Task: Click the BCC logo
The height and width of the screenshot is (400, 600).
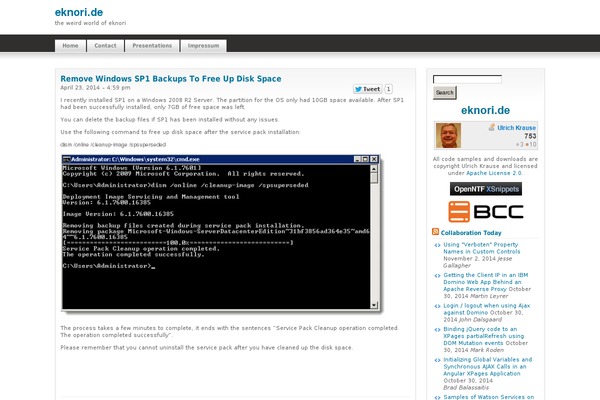Action: click(486, 211)
